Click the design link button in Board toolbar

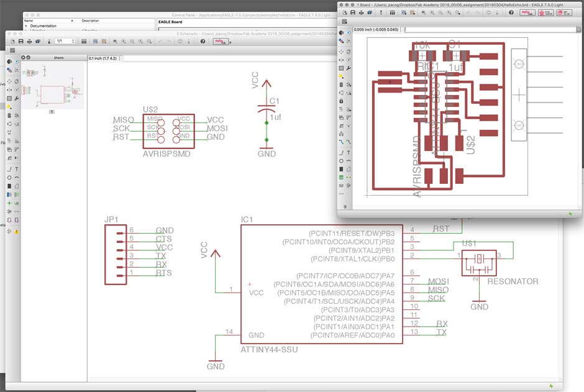tap(527, 12)
